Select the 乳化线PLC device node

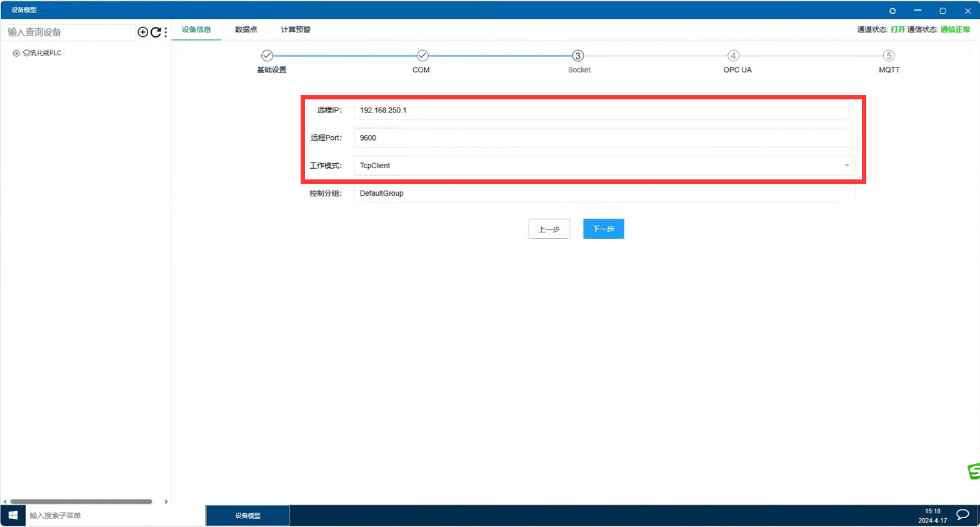point(42,53)
